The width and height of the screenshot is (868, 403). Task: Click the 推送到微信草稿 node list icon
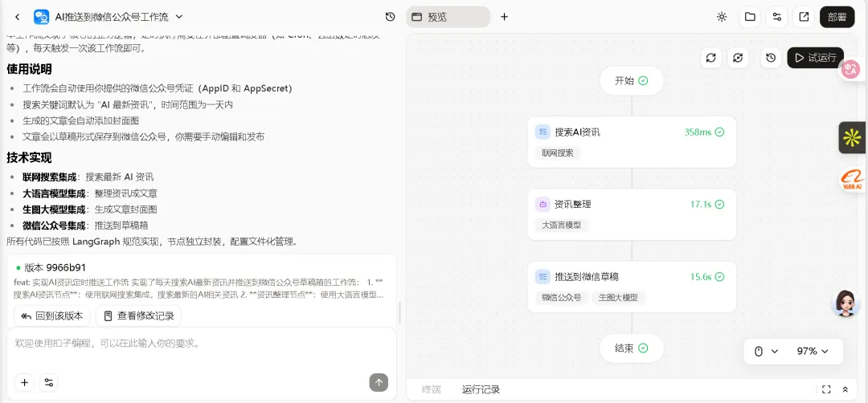coord(542,277)
